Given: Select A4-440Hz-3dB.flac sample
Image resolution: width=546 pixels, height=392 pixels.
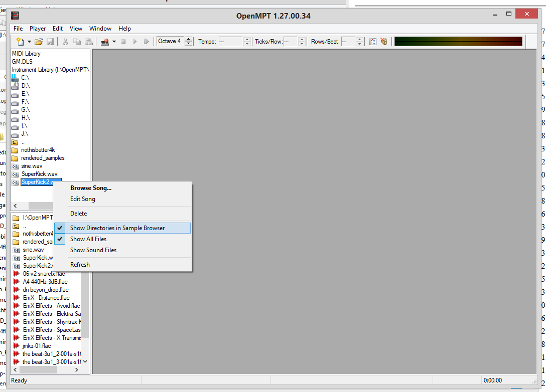Looking at the screenshot, I should [45, 282].
